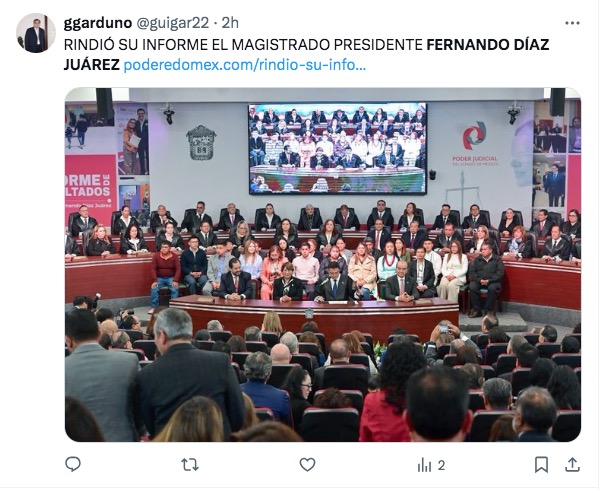Open ggarduno's profile picture
The width and height of the screenshot is (602, 490).
click(36, 33)
